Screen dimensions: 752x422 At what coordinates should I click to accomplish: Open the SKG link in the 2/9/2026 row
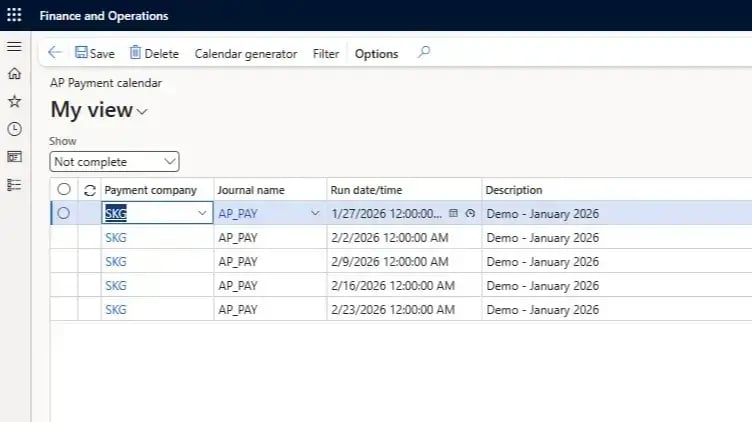coord(116,261)
